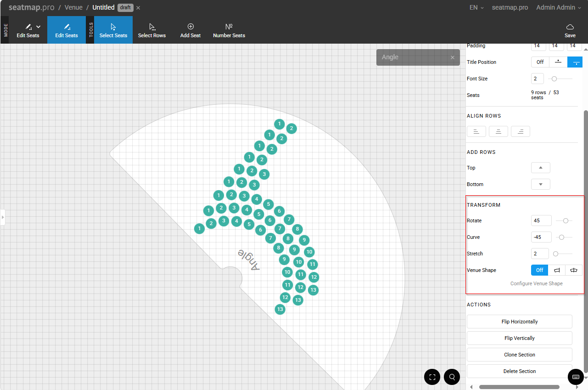Screen dimensions: 588x390
Task: Open the canvas search magnifier
Action: (x=452, y=377)
